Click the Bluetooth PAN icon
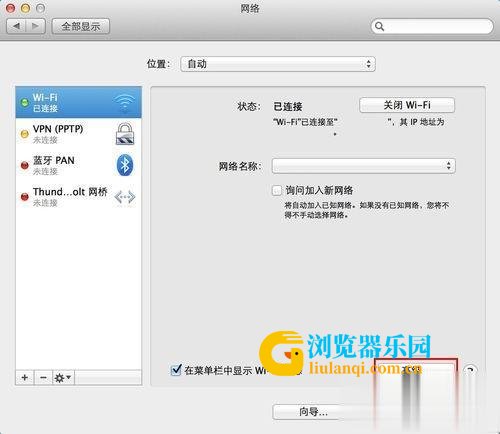500x434 pixels. (125, 165)
